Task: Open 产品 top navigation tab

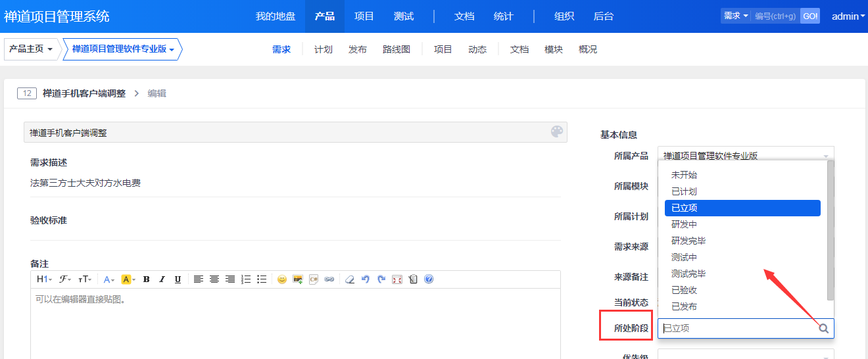Action: (325, 16)
